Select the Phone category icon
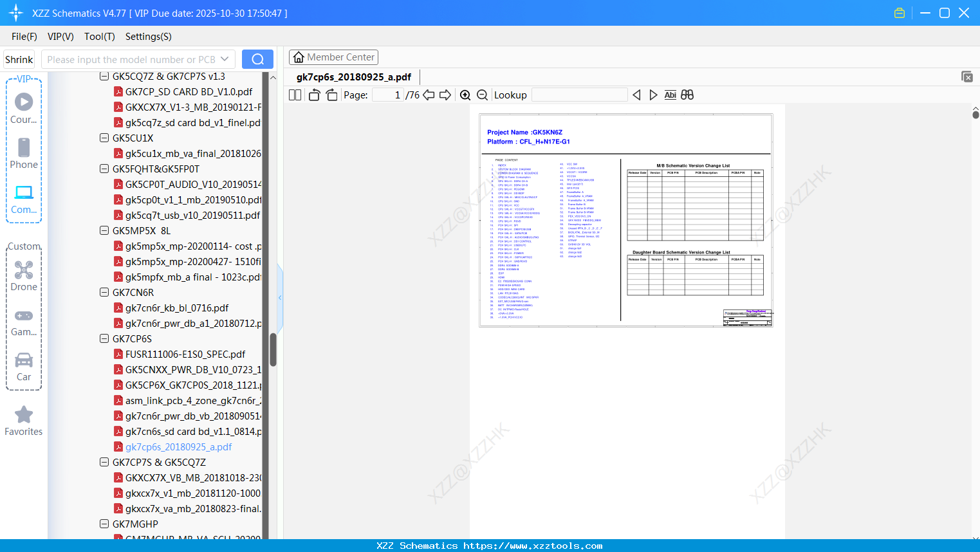This screenshot has width=980, height=552. pyautogui.click(x=24, y=147)
